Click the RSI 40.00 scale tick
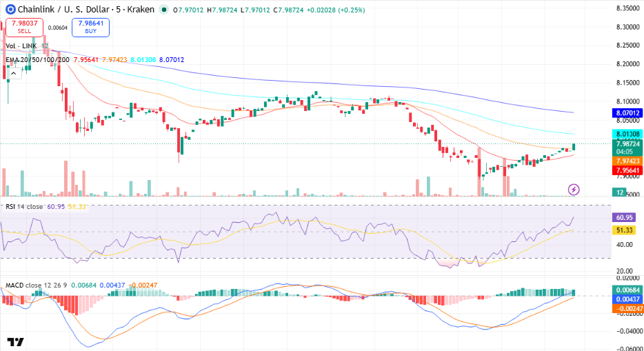 [624, 244]
